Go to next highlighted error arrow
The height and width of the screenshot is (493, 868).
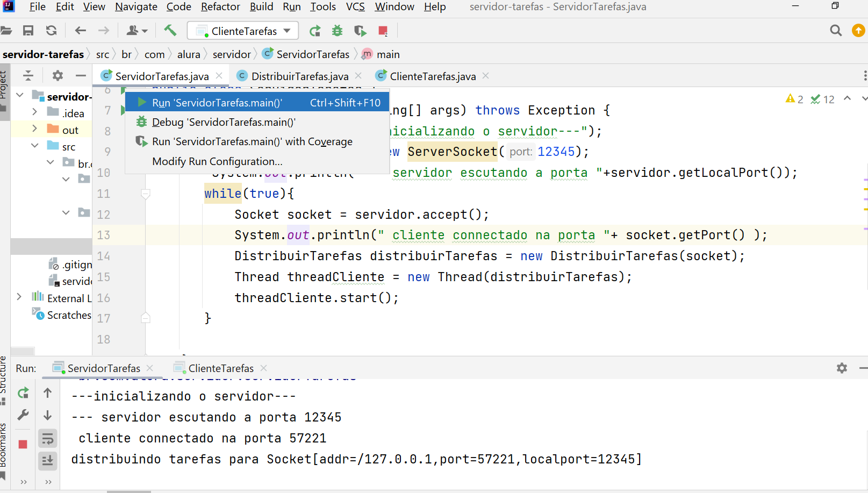(864, 99)
